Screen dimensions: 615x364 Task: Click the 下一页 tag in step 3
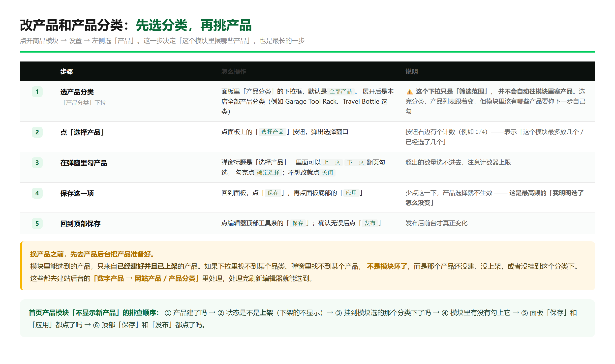(x=355, y=162)
